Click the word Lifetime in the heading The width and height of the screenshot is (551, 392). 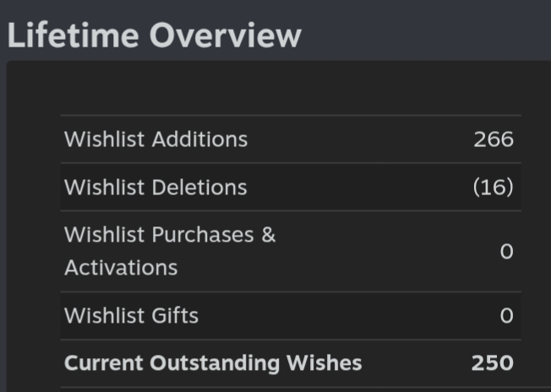[x=72, y=35]
